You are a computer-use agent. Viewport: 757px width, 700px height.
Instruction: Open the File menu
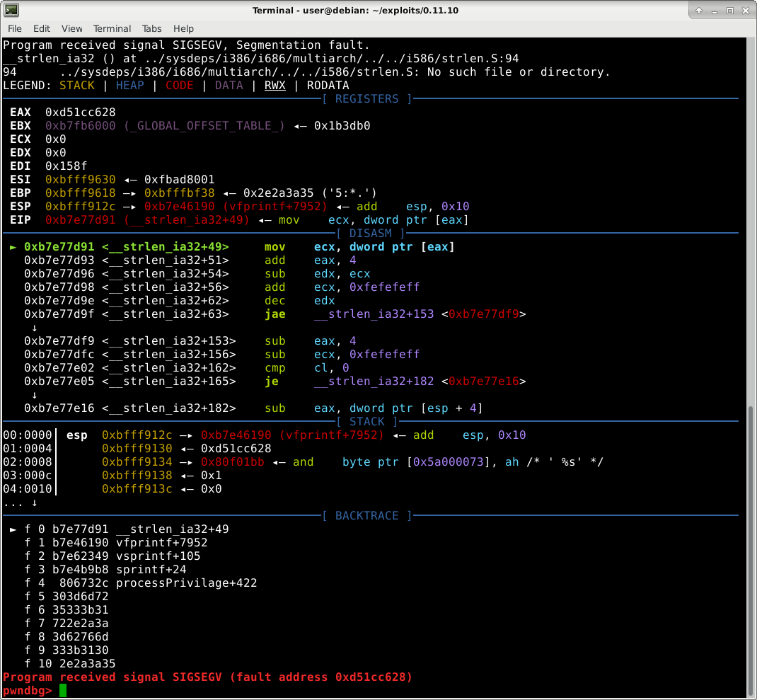pos(14,28)
